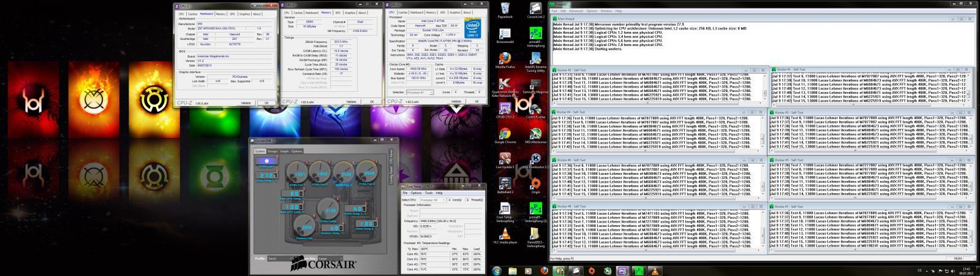Open the Window menu in Prime95
This screenshot has width=980, height=276.
606,11
